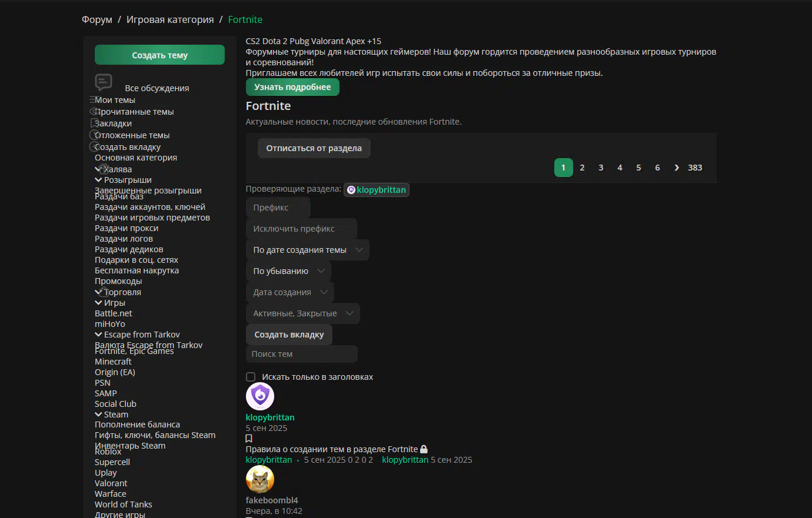Open fakeboombl4's cat avatar
The width and height of the screenshot is (812, 518).
[x=260, y=479]
